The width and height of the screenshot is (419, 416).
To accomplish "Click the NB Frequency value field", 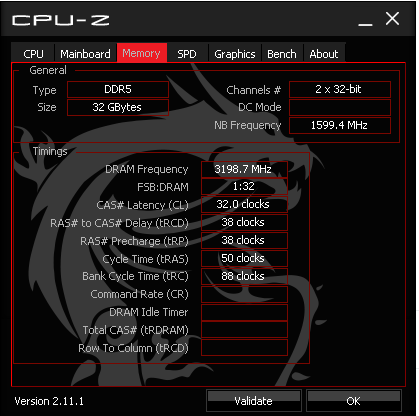I will [x=340, y=125].
